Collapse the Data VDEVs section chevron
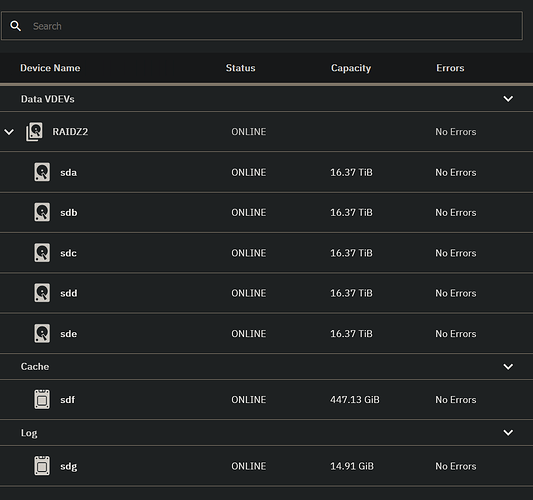Screen dimensions: 533x500 508,99
